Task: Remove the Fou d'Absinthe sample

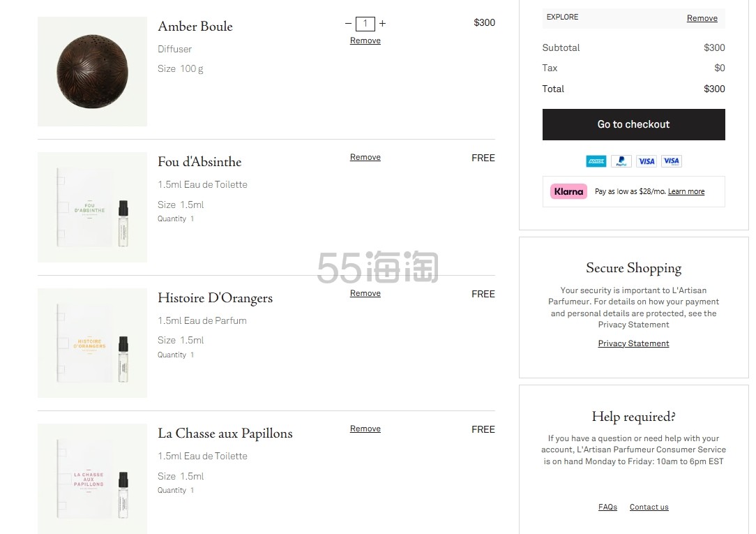Action: point(365,157)
